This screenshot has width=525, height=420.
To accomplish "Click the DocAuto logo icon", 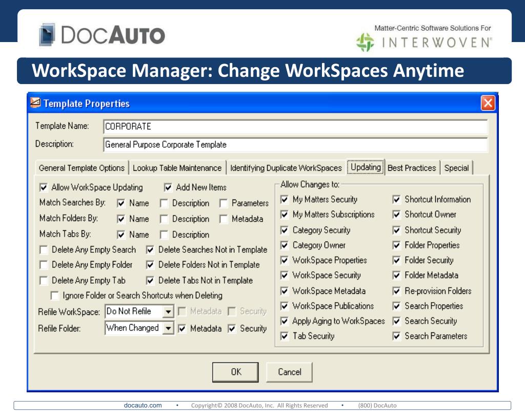I will pos(47,34).
